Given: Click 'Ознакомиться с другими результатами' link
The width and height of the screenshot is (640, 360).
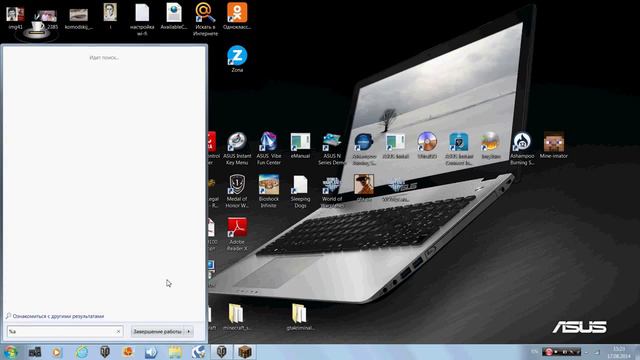Looking at the screenshot, I should pos(58,316).
